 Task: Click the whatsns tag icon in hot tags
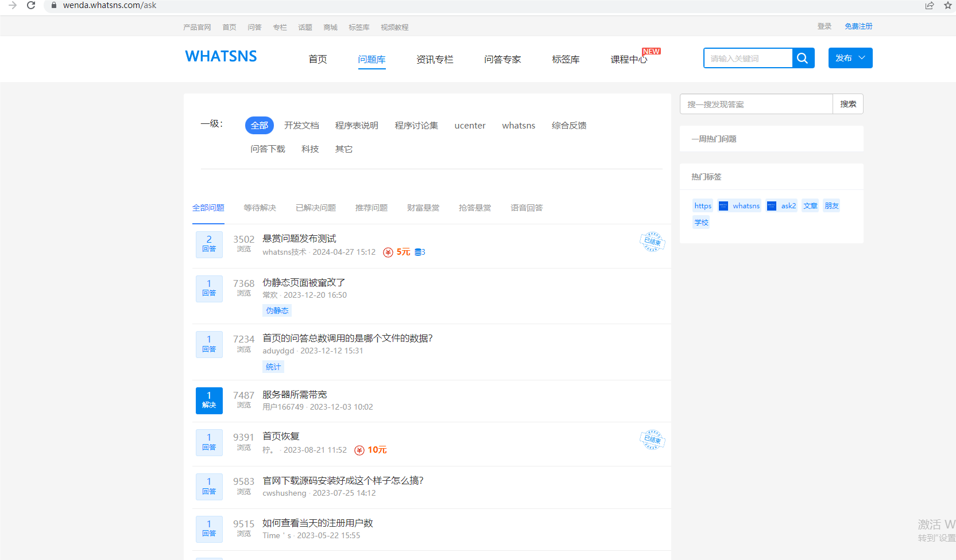pos(723,206)
